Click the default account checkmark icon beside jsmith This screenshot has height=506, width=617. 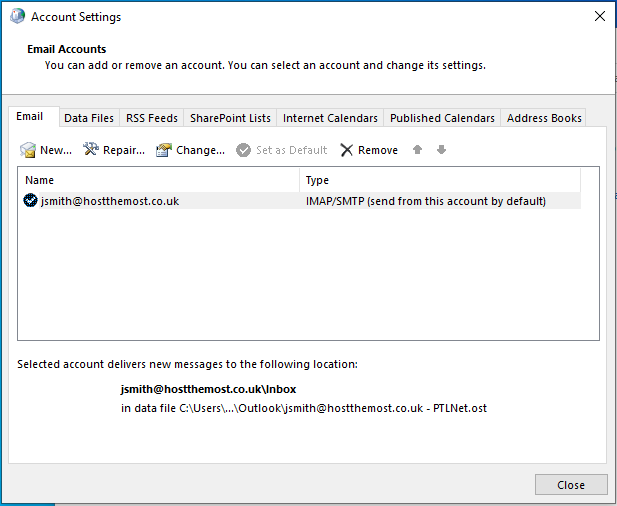click(x=31, y=201)
